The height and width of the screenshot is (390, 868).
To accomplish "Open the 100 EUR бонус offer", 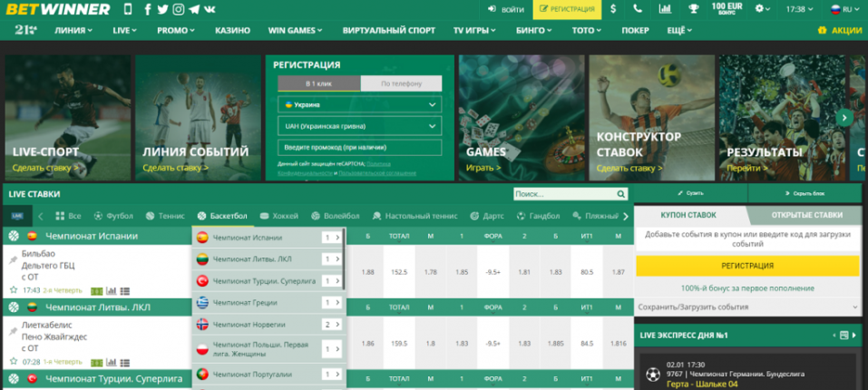I will [x=727, y=8].
